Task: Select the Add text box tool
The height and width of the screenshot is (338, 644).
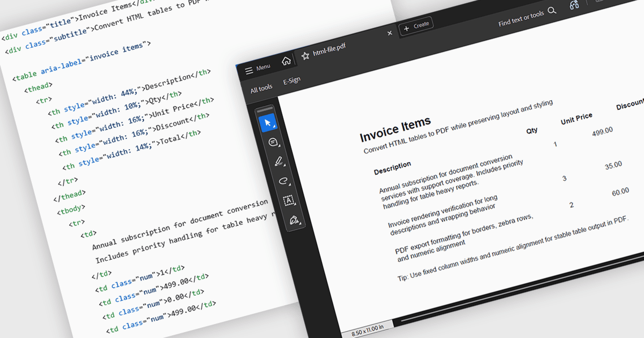Action: point(289,201)
